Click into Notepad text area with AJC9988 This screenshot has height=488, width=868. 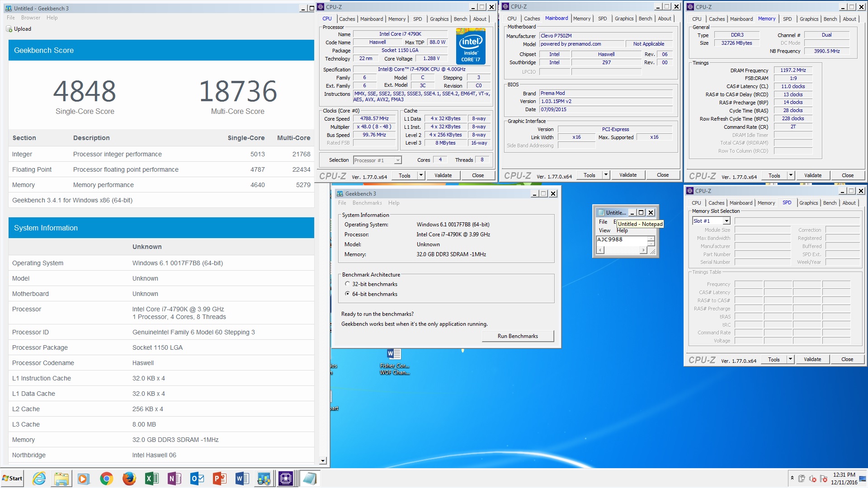(x=622, y=241)
